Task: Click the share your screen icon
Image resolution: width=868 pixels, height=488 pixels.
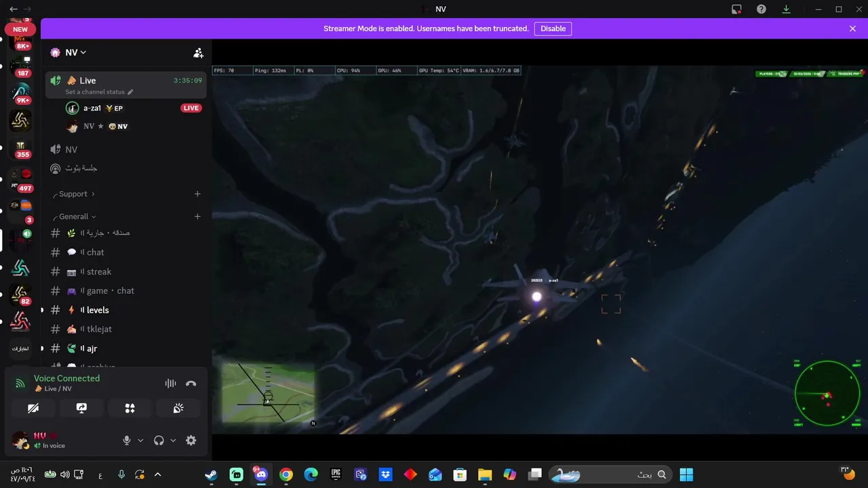Action: tap(81, 408)
